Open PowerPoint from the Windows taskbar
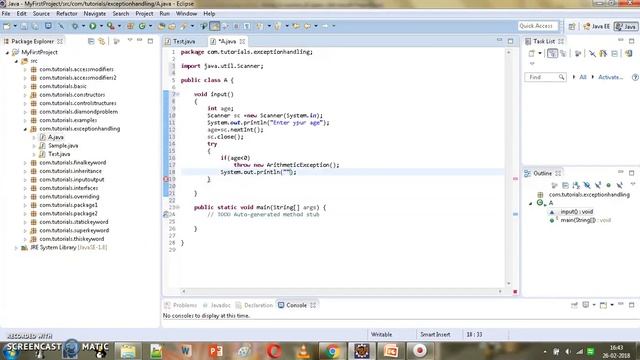 click(216, 351)
